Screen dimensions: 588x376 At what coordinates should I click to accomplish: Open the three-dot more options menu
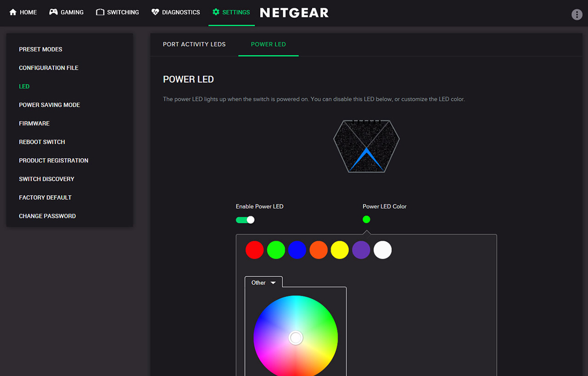[x=577, y=14]
